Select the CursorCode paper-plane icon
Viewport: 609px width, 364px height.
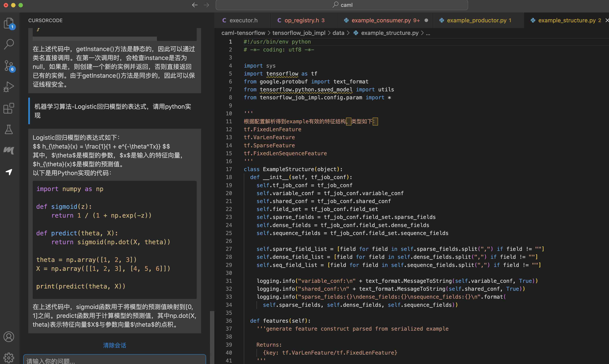tap(9, 172)
